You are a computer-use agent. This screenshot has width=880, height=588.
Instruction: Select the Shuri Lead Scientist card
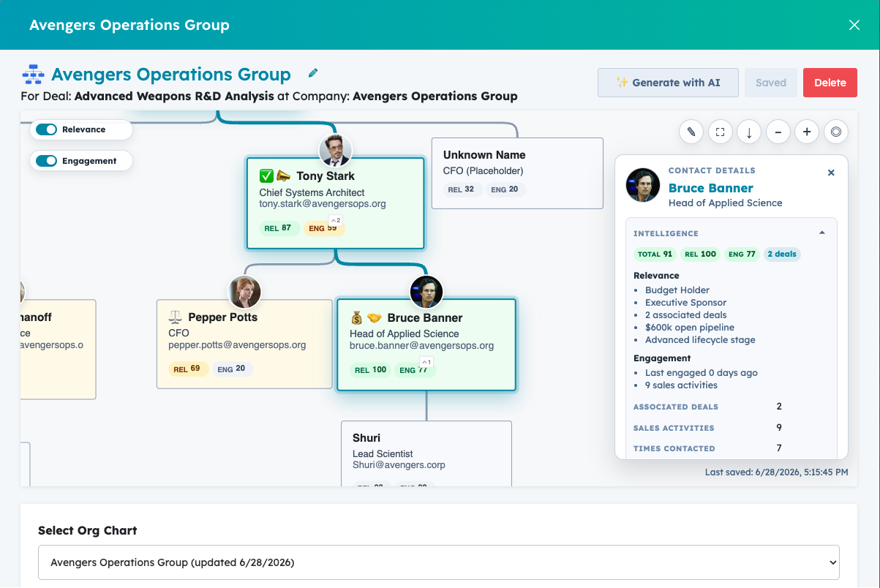(x=426, y=453)
